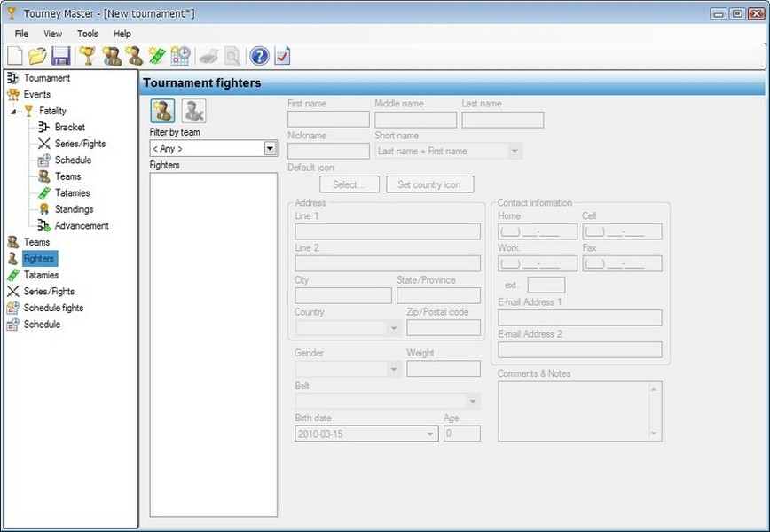
Task: Click the Weight field
Action: click(x=444, y=369)
